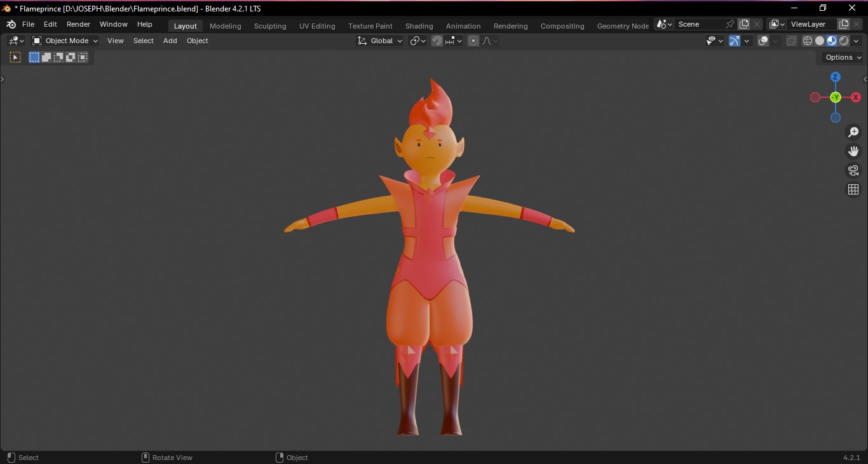Choose Set new selection mode
The image size is (868, 464).
click(x=34, y=57)
